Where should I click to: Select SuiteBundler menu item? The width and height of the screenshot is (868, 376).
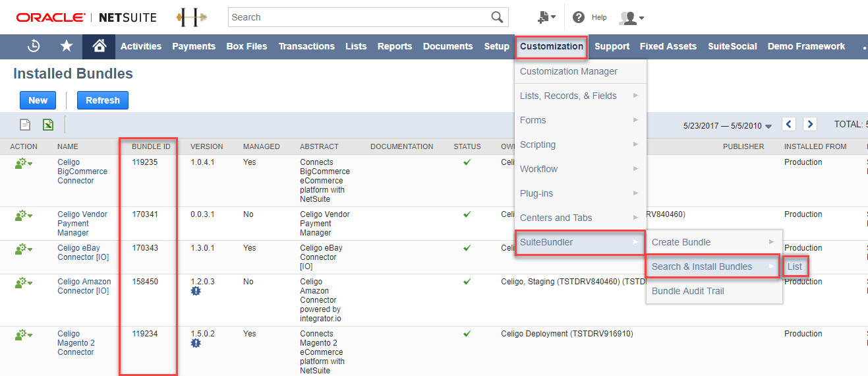[580, 242]
